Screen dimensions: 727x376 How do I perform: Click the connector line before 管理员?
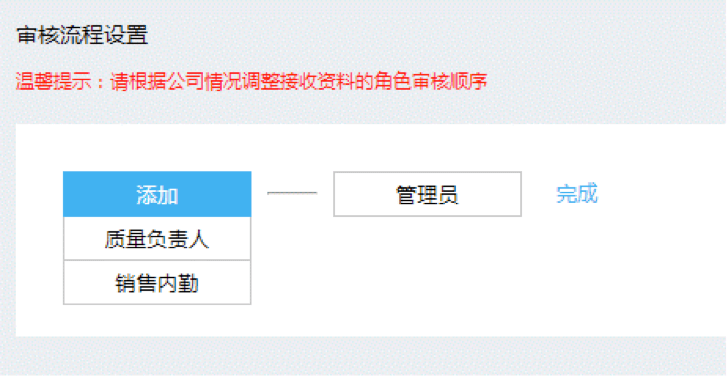pyautogui.click(x=292, y=193)
